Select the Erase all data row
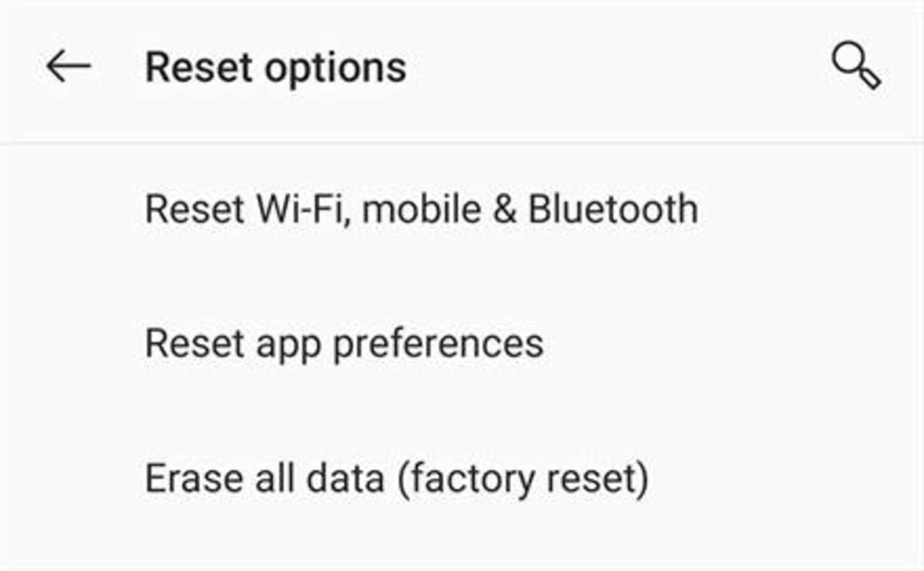This screenshot has height=571, width=924. click(x=397, y=479)
